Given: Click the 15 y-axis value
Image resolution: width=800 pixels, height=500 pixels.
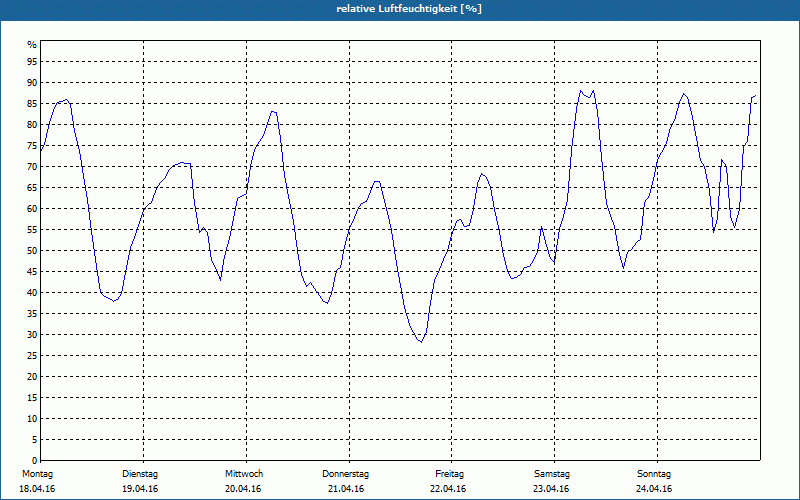Looking at the screenshot, I should tap(32, 398).
